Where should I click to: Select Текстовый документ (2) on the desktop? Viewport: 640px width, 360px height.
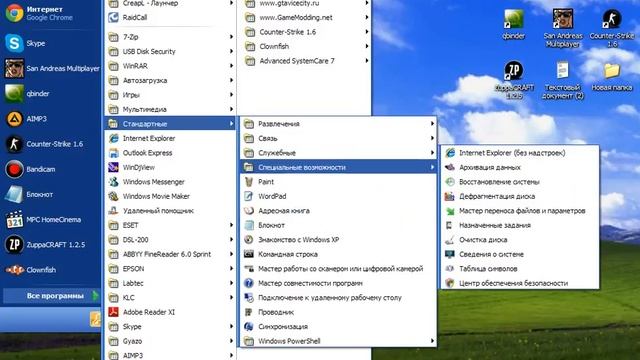562,80
